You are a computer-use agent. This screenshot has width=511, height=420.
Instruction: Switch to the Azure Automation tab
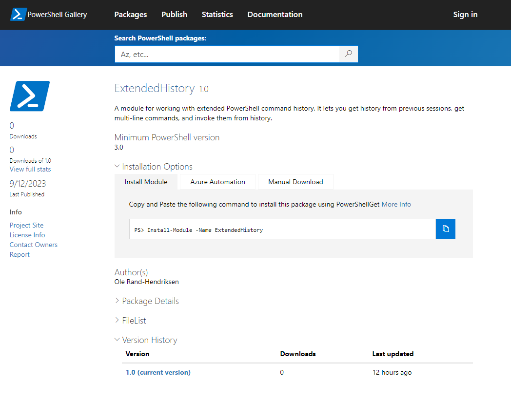coord(217,182)
